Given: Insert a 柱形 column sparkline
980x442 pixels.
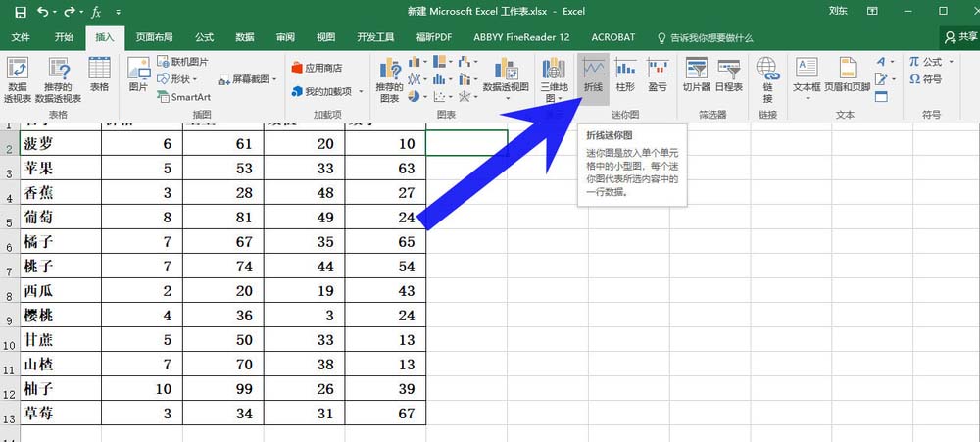Looking at the screenshot, I should click(x=625, y=75).
